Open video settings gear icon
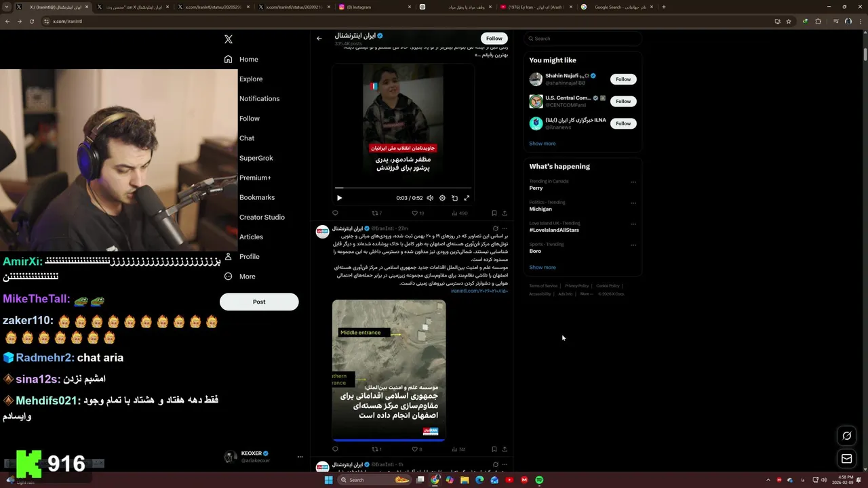The width and height of the screenshot is (868, 488). click(x=442, y=198)
